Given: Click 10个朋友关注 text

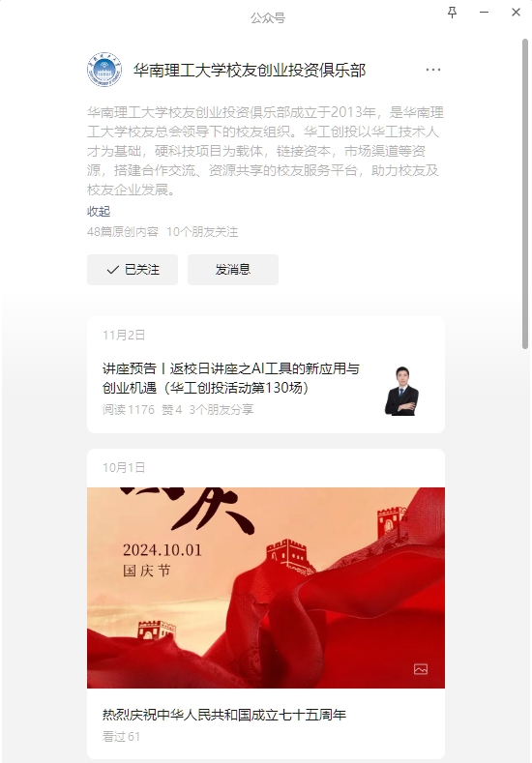Looking at the screenshot, I should point(202,232).
